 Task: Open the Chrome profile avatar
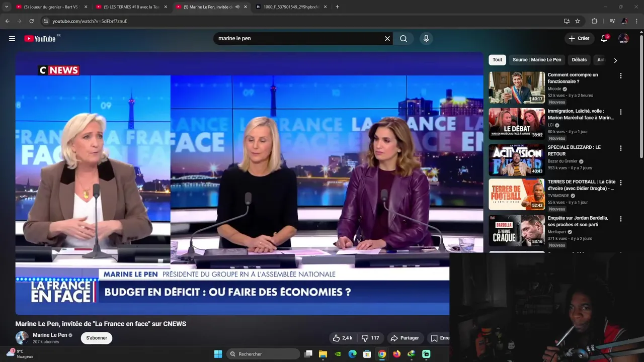click(624, 21)
